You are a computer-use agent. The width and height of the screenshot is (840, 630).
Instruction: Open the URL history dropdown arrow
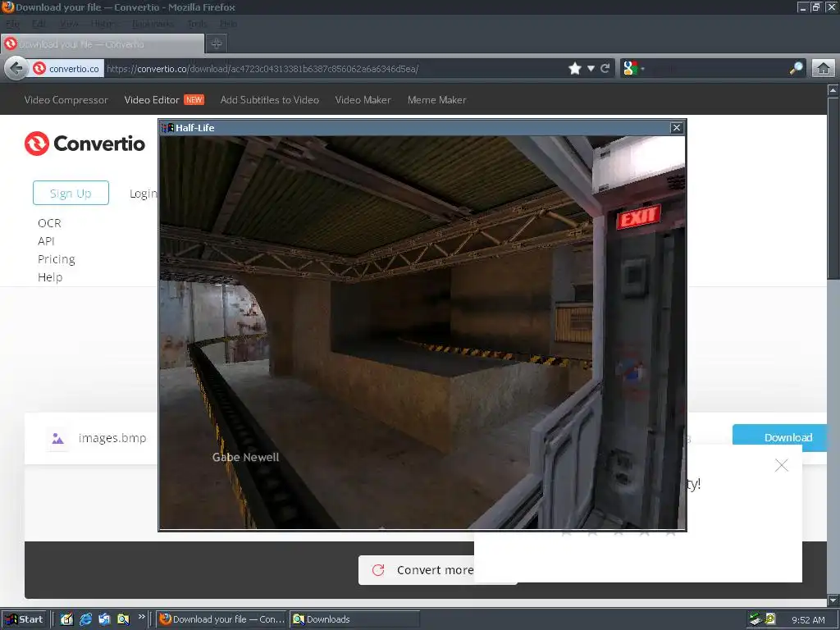[x=591, y=69]
